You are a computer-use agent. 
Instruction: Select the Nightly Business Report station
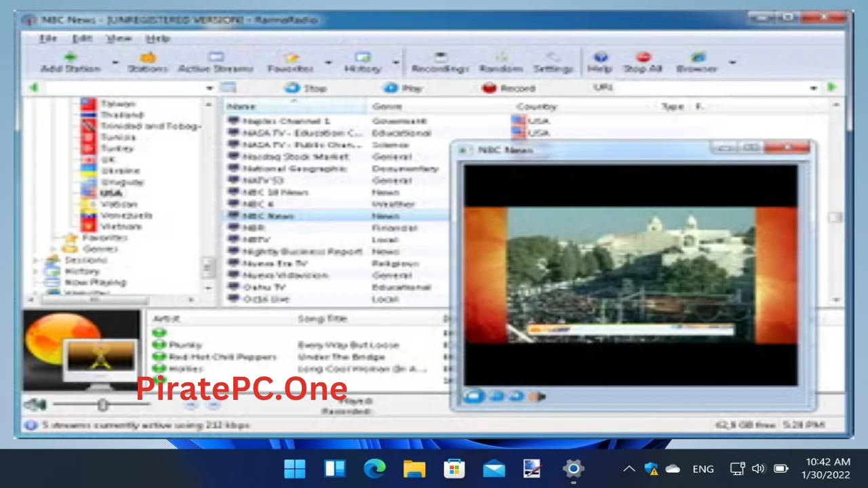coord(302,251)
